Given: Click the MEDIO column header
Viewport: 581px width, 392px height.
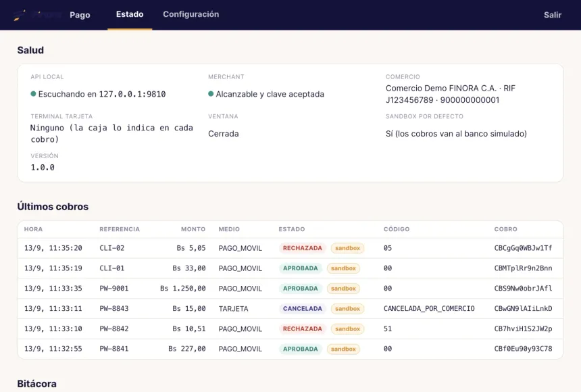Looking at the screenshot, I should tap(229, 229).
